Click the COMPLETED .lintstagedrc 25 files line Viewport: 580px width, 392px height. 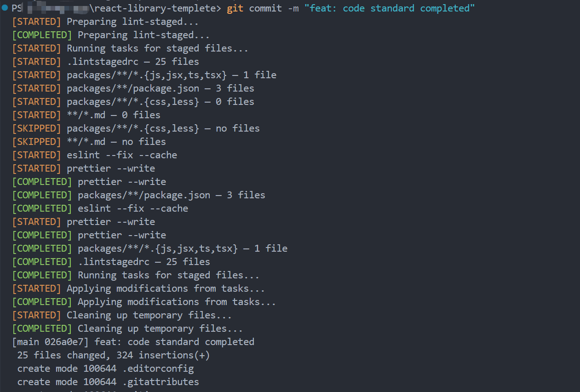tap(111, 262)
